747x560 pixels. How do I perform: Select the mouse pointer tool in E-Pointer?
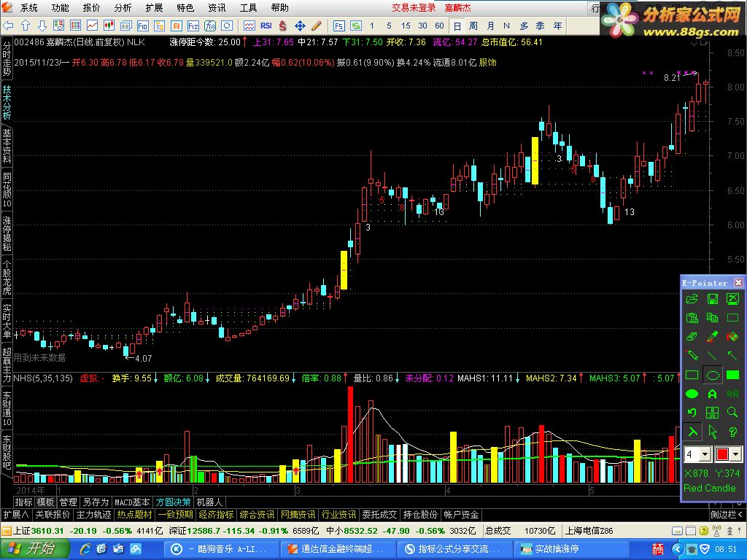(x=712, y=432)
